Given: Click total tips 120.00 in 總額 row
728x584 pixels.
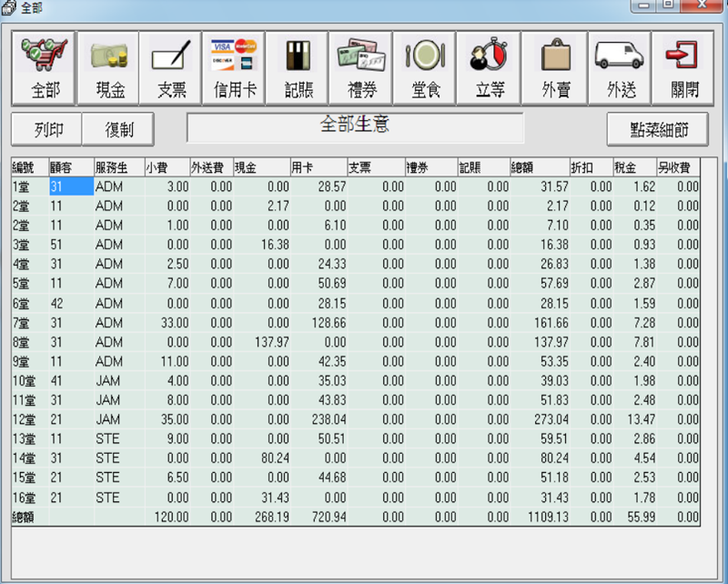Looking at the screenshot, I should click(x=167, y=518).
